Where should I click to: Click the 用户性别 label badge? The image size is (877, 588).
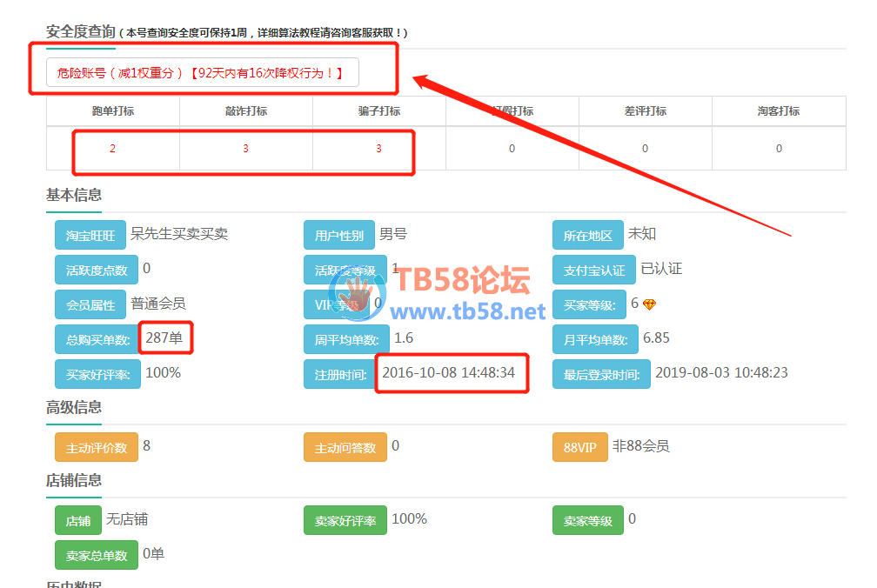pyautogui.click(x=339, y=236)
